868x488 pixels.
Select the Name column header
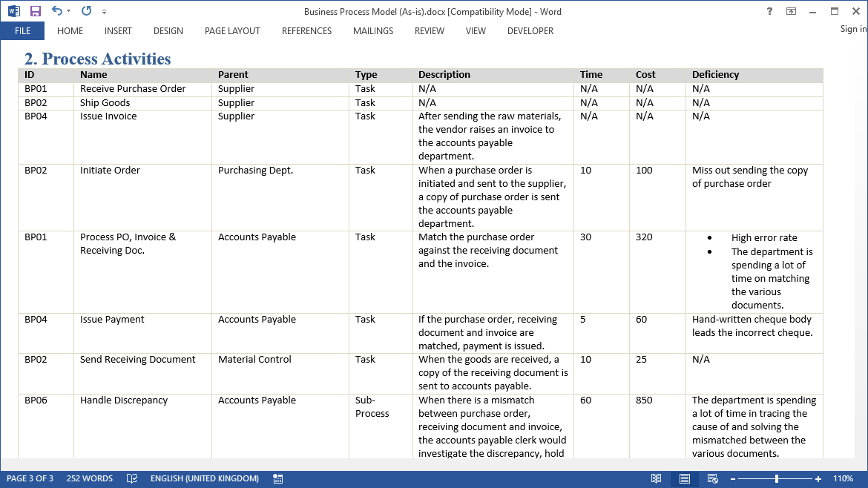click(x=93, y=75)
